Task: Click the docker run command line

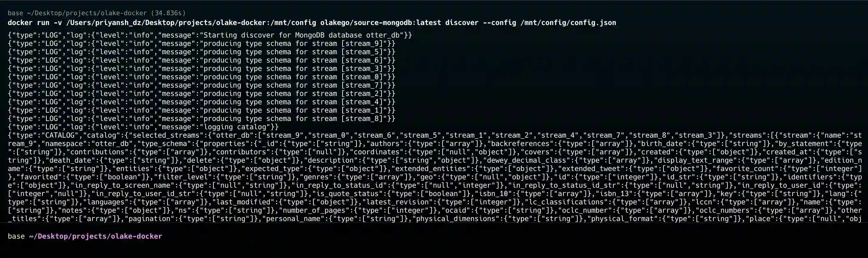Action: point(312,23)
